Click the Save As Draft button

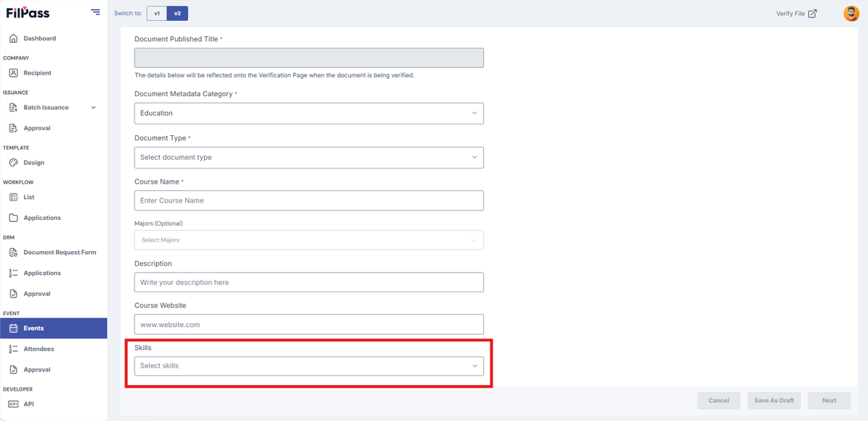774,401
